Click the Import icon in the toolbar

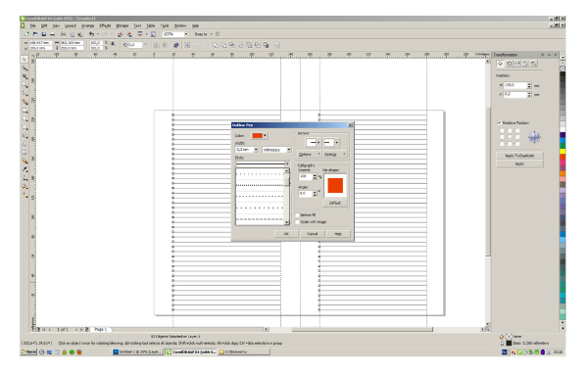click(120, 34)
